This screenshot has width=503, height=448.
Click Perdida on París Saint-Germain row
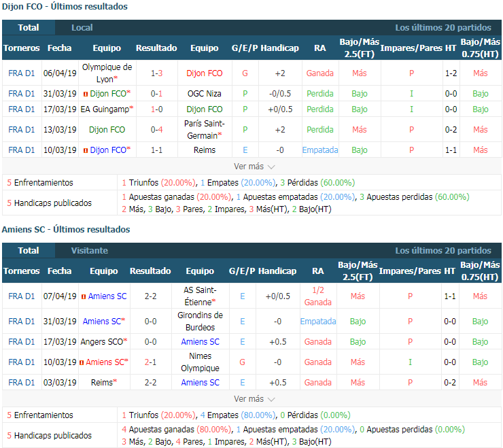point(320,130)
